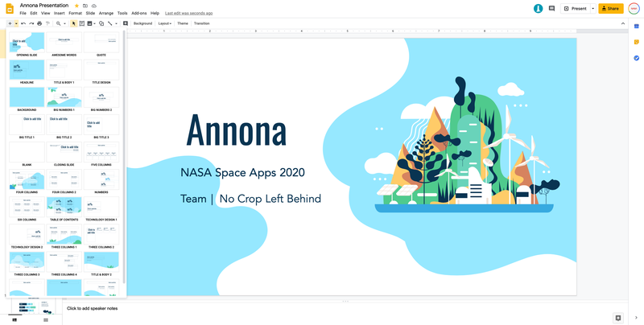Open the Insert menu

point(60,14)
